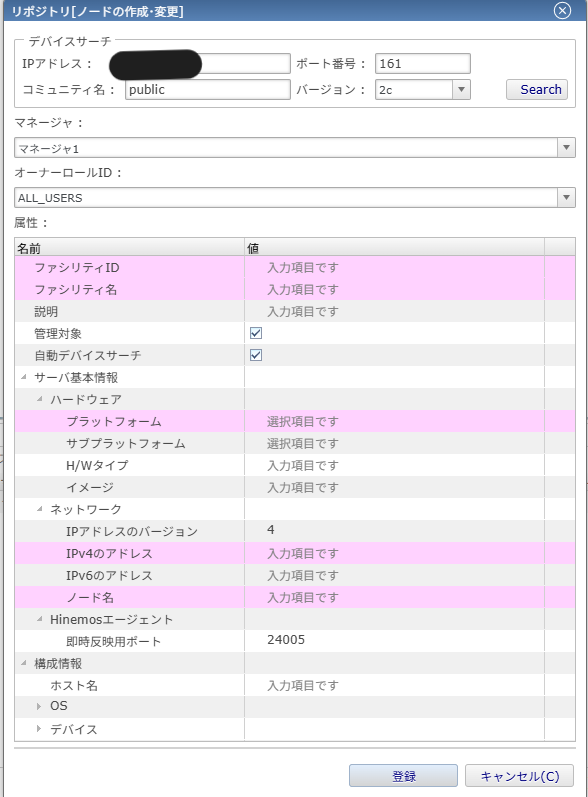The width and height of the screenshot is (588, 797).
Task: Select the ファシリティ名 row label
Action: (76, 289)
